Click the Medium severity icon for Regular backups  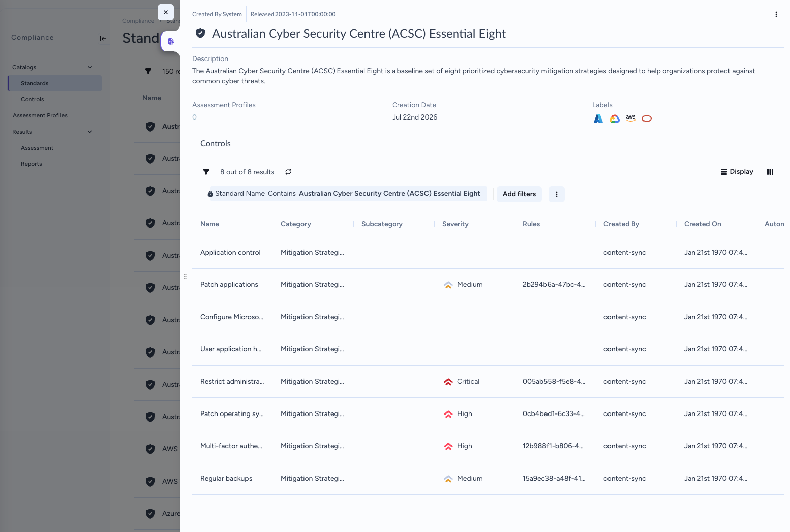[448, 479]
